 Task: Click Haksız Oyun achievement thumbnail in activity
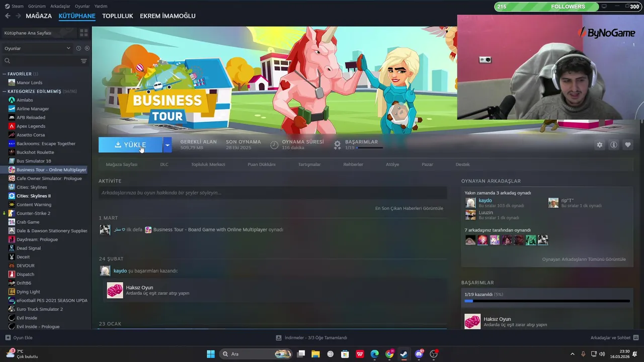click(x=115, y=290)
